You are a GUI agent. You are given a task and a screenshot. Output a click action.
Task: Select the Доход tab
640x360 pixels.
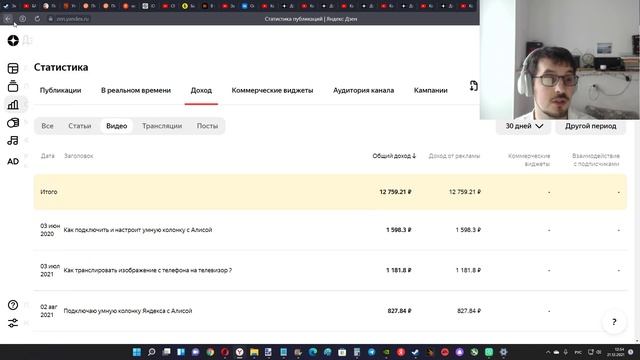tap(201, 90)
